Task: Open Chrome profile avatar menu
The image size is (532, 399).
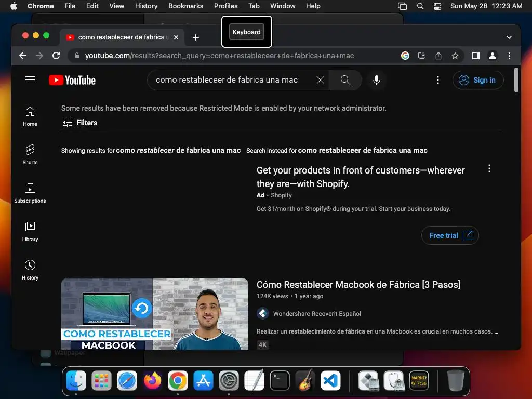Action: (x=493, y=56)
